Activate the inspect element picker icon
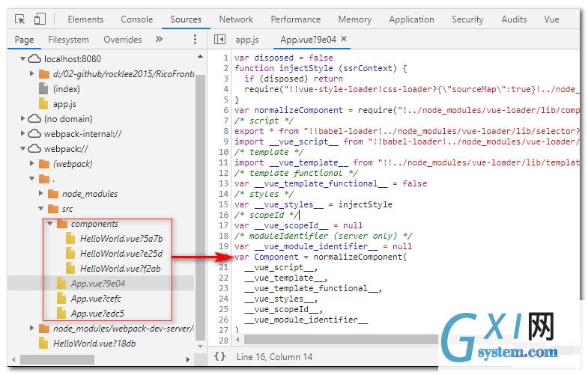588x375 pixels. [x=20, y=19]
